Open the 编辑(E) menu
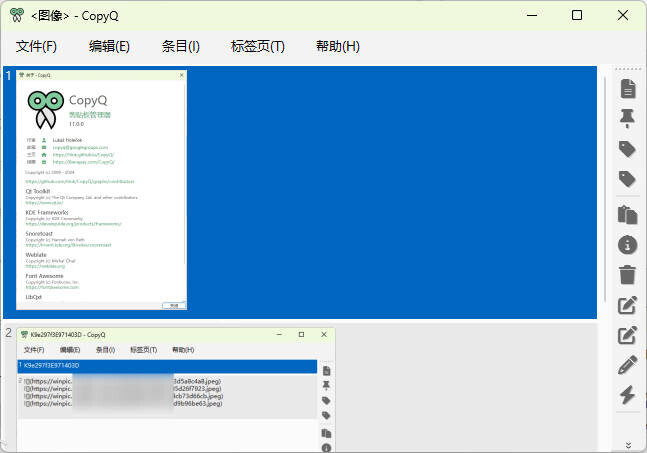This screenshot has height=453, width=647. point(109,46)
